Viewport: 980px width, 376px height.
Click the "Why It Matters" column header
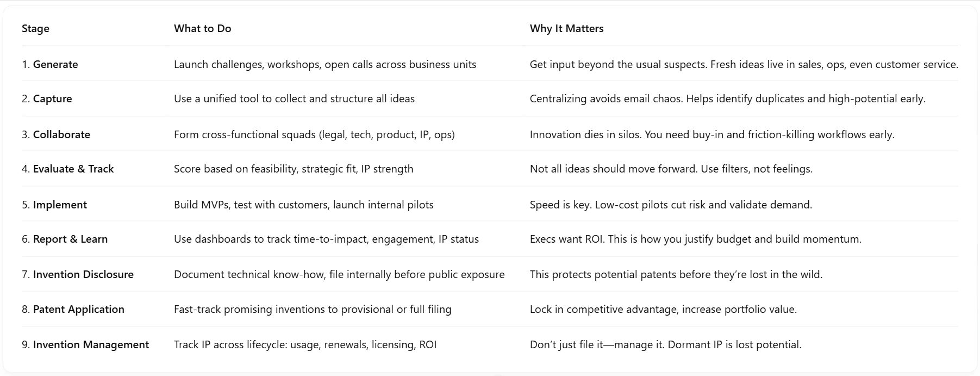[x=566, y=29]
